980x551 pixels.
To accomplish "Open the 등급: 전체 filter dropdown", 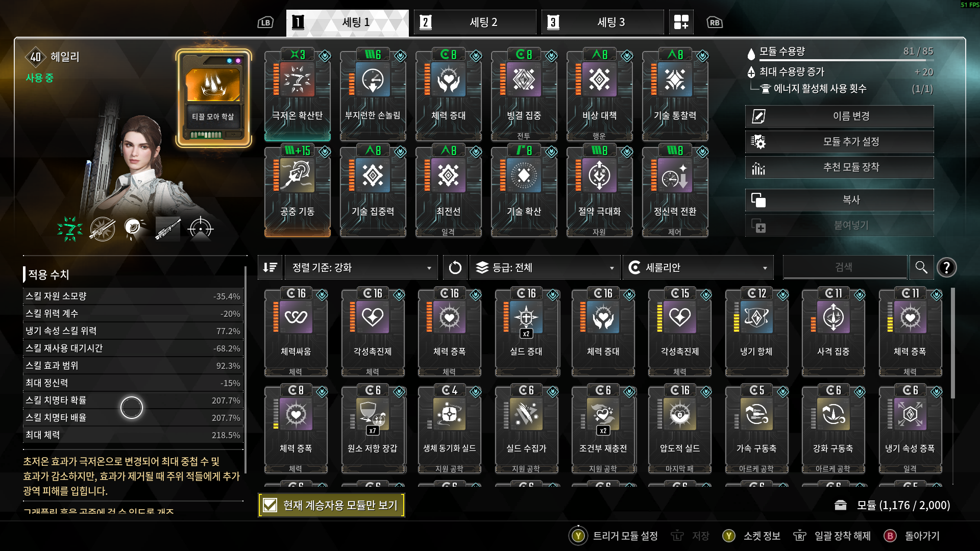I will pos(545,267).
